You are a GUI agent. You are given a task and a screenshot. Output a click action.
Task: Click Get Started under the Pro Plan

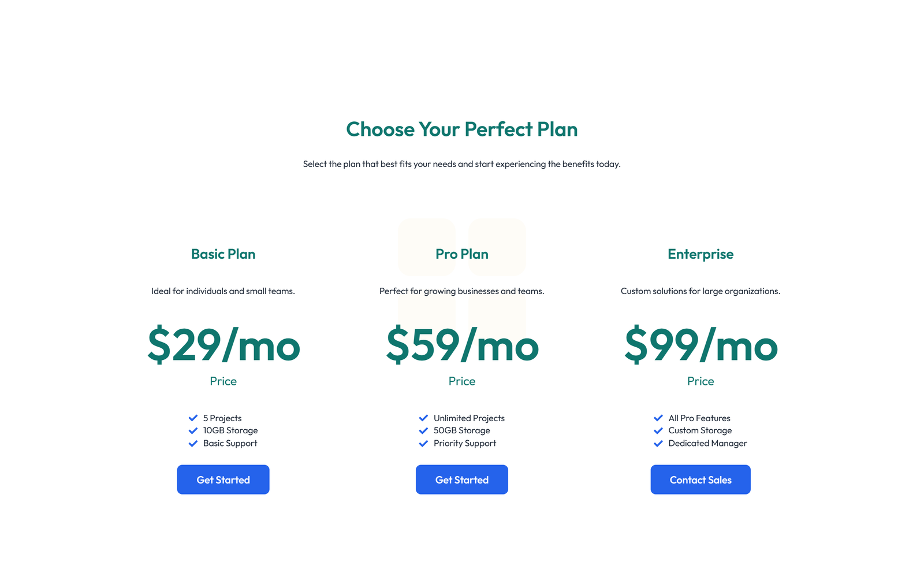[461, 479]
